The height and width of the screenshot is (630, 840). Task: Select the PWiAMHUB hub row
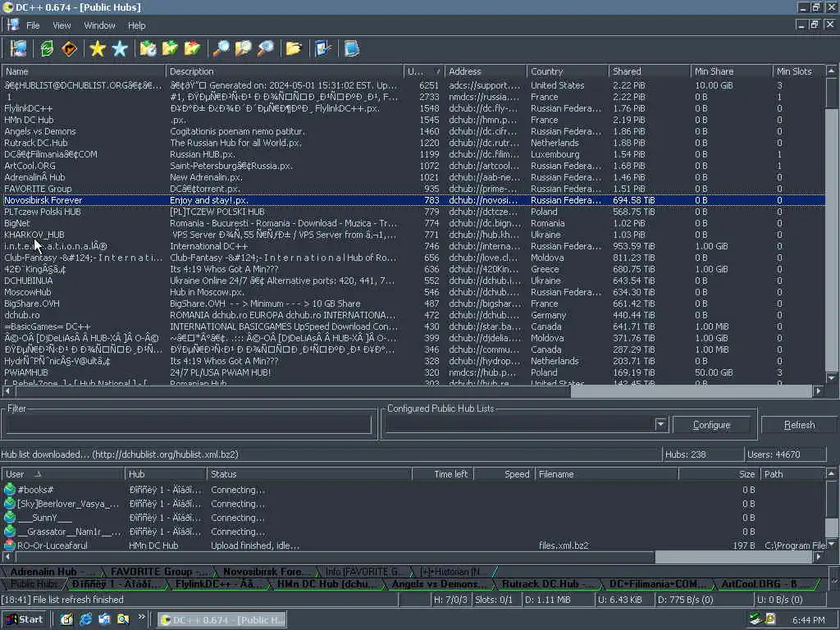click(413, 372)
